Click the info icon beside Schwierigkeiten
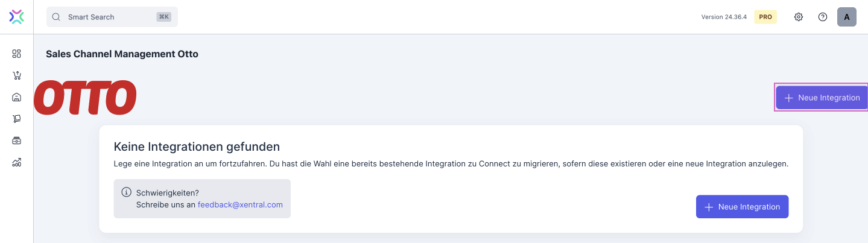 [x=126, y=192]
